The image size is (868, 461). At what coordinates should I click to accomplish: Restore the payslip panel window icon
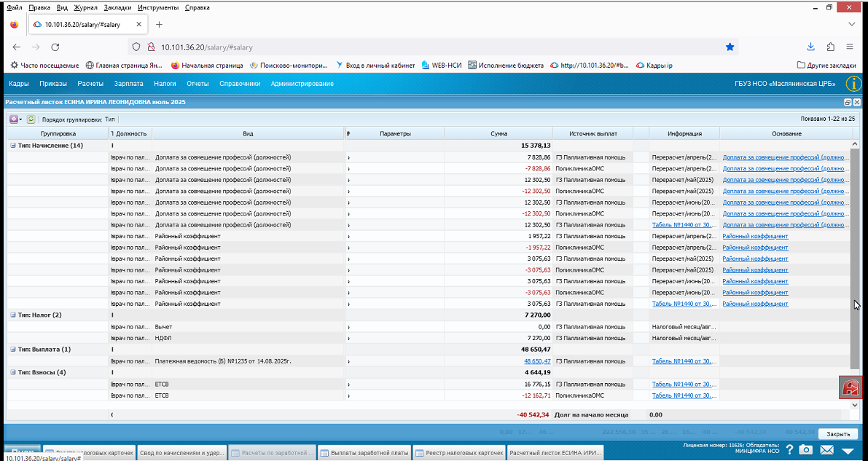click(848, 103)
